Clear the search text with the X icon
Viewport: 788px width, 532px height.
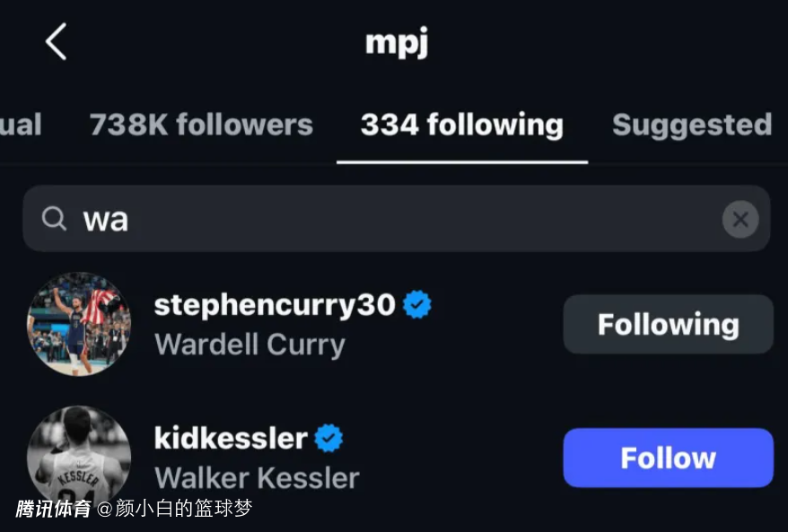coord(740,219)
